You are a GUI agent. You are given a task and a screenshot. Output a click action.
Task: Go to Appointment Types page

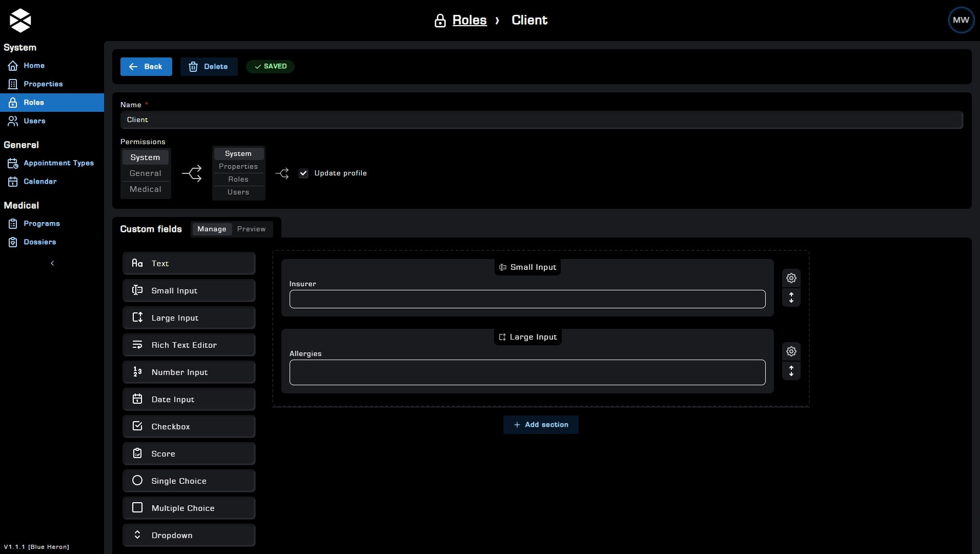pos(52,163)
